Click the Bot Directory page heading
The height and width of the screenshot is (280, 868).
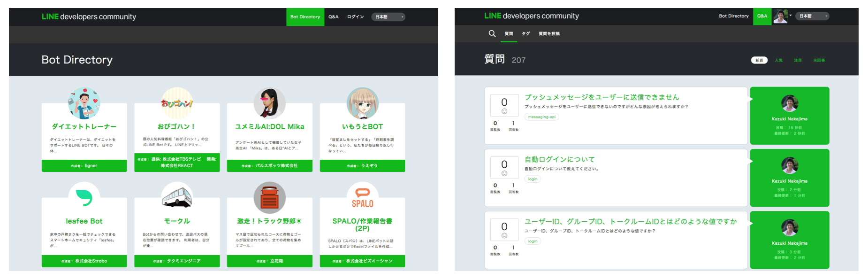(x=77, y=60)
